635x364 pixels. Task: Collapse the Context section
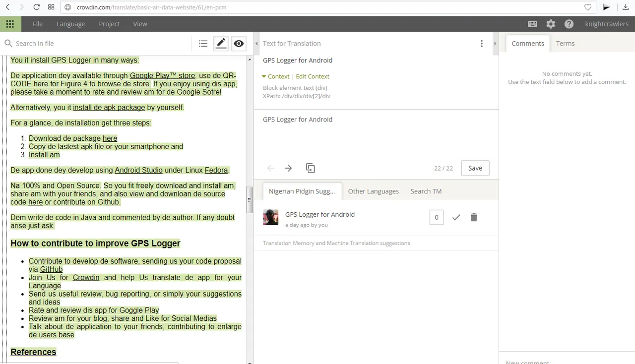(x=276, y=76)
